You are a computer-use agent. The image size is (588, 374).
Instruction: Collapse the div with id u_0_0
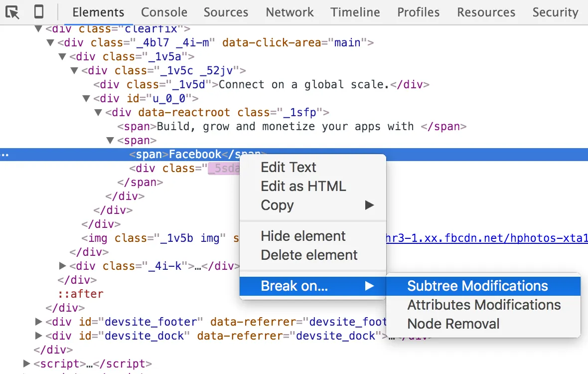[87, 99]
